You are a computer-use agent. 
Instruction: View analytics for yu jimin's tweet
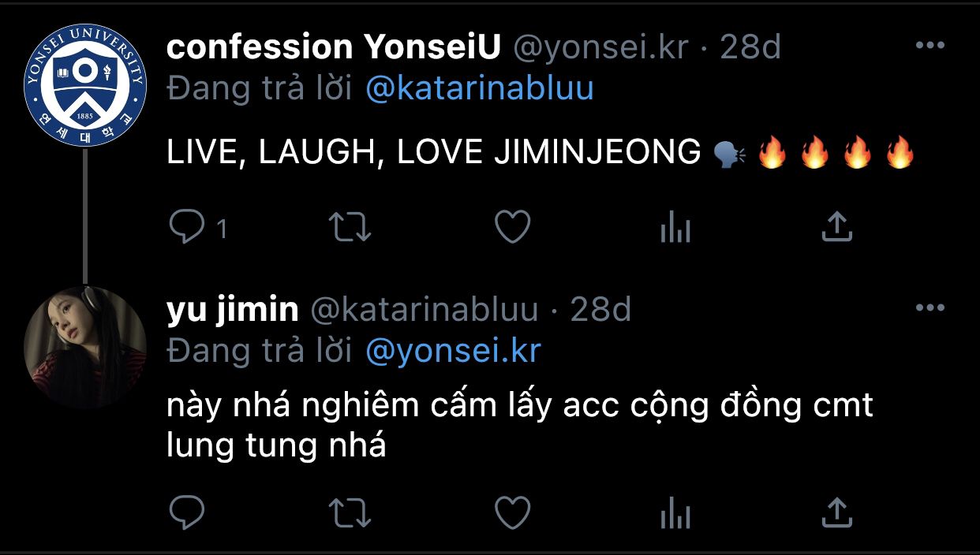pyautogui.click(x=675, y=514)
